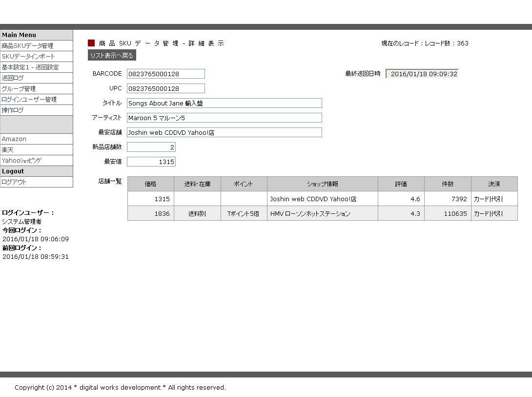
Task: Click the 件数 column header
Action: pyautogui.click(x=448, y=184)
